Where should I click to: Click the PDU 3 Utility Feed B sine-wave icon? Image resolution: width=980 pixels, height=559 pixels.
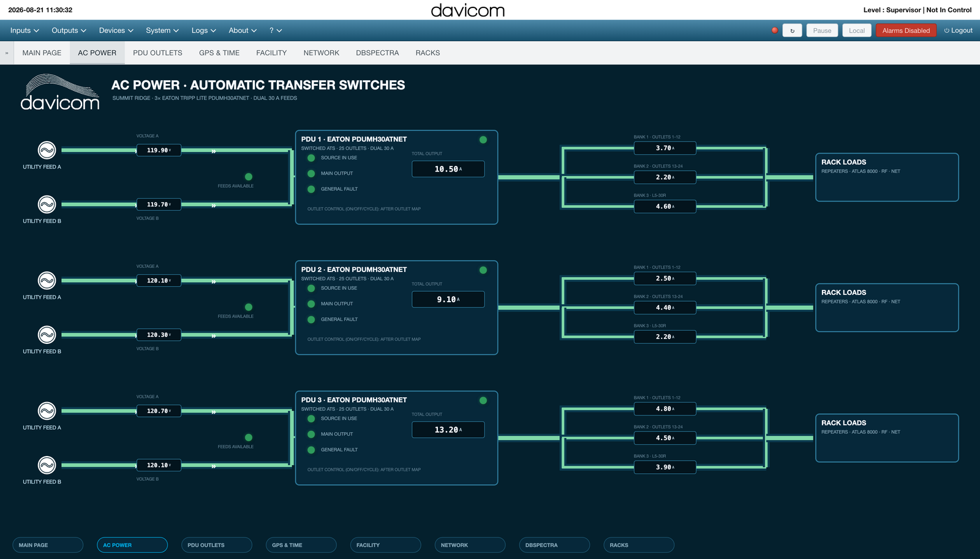pyautogui.click(x=47, y=465)
